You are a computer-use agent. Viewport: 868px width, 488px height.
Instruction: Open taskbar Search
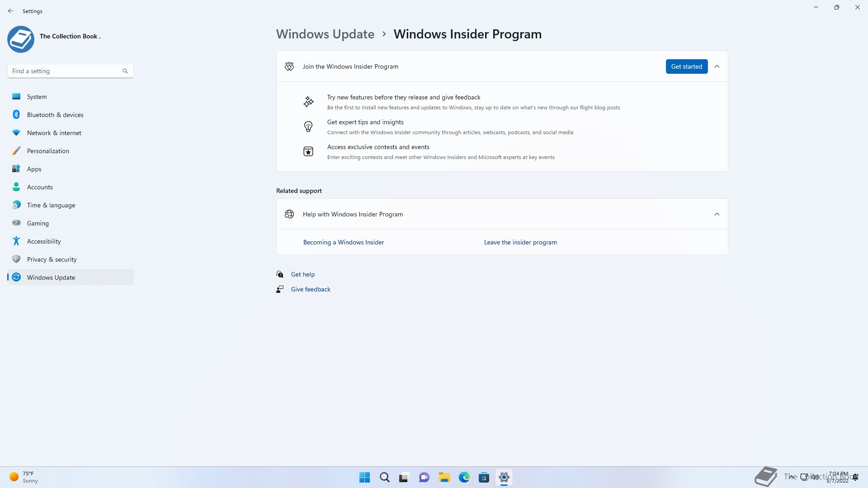384,477
